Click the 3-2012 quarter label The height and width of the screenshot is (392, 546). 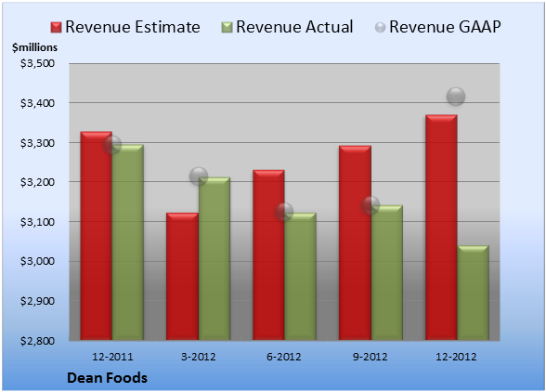click(199, 357)
